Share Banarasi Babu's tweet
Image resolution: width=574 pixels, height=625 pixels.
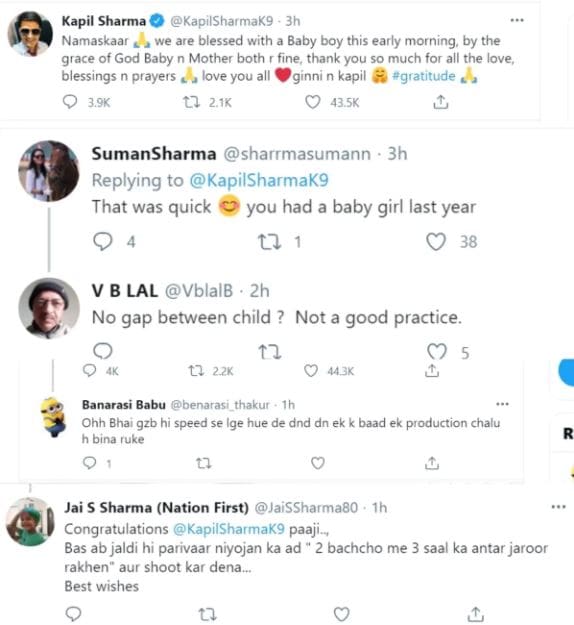pos(432,463)
